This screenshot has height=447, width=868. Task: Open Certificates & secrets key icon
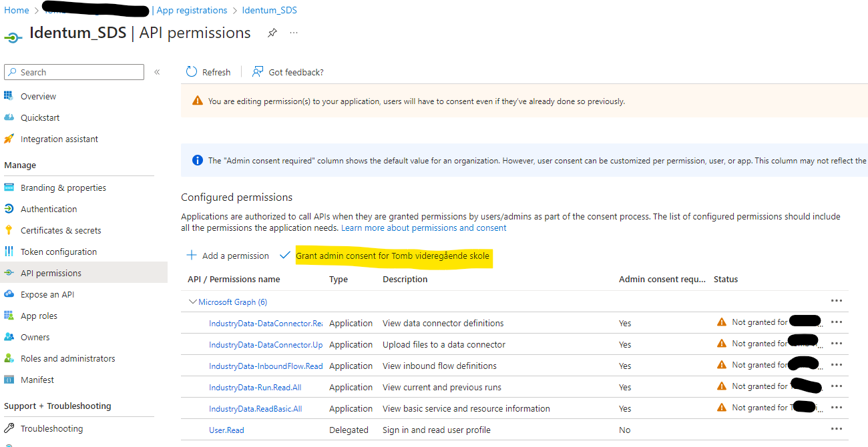tap(9, 230)
